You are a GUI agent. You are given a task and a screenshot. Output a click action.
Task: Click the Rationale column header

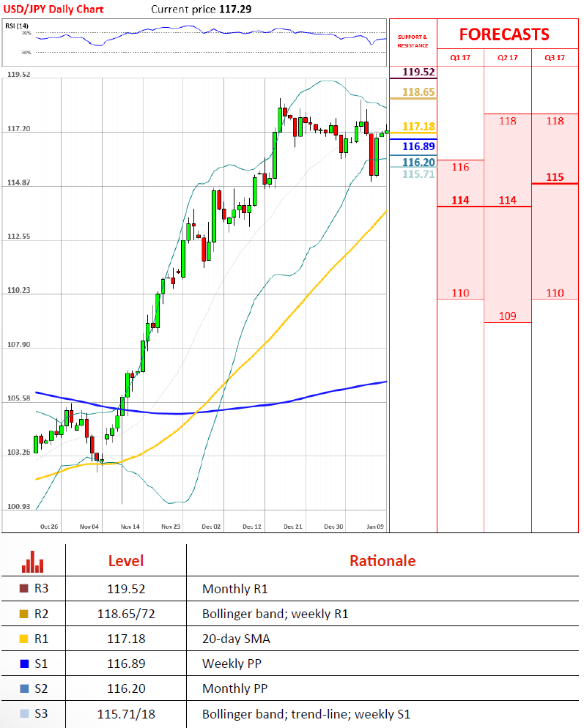[382, 561]
